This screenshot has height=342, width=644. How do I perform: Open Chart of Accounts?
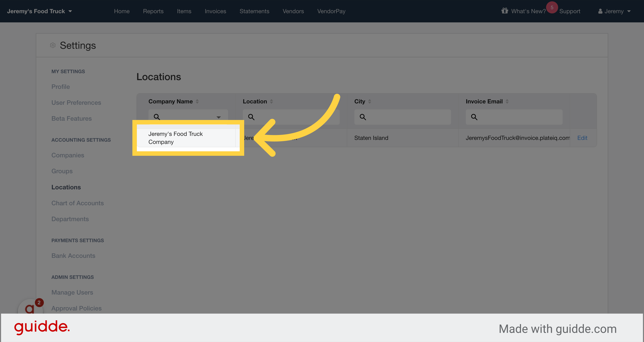pos(78,203)
